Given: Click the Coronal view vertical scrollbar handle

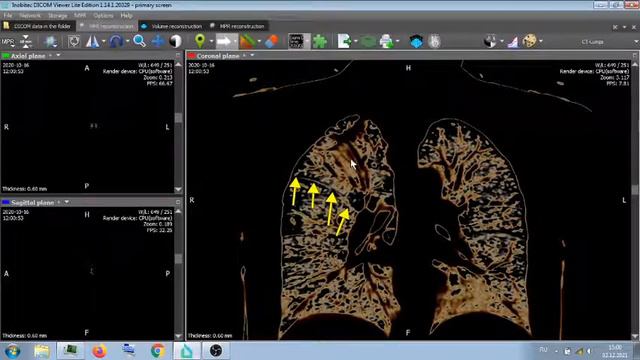Looking at the screenshot, I should (635, 189).
